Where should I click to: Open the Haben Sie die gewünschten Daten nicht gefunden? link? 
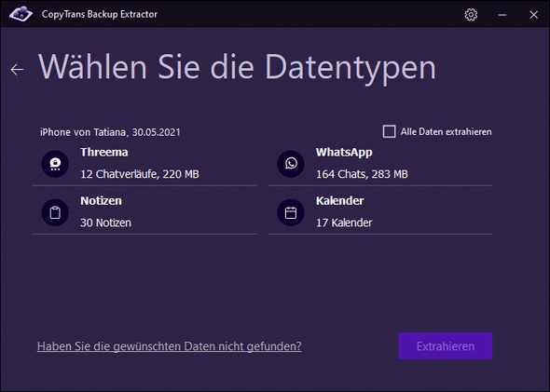[170, 346]
